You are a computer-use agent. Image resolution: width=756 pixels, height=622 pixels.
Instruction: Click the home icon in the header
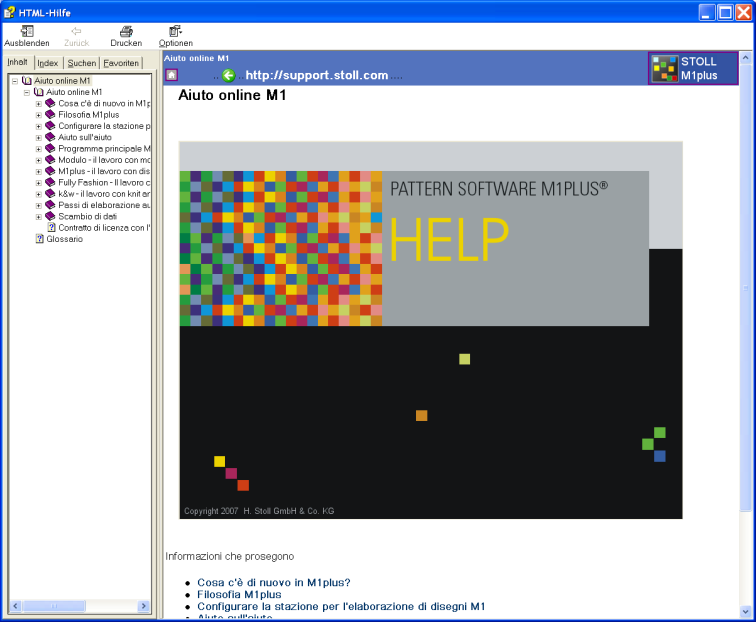[x=172, y=75]
